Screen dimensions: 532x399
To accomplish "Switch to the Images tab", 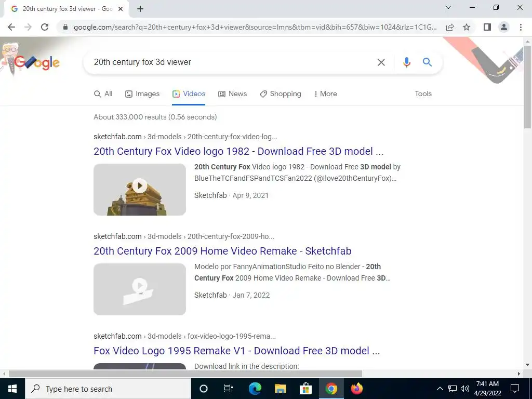I will click(x=142, y=94).
